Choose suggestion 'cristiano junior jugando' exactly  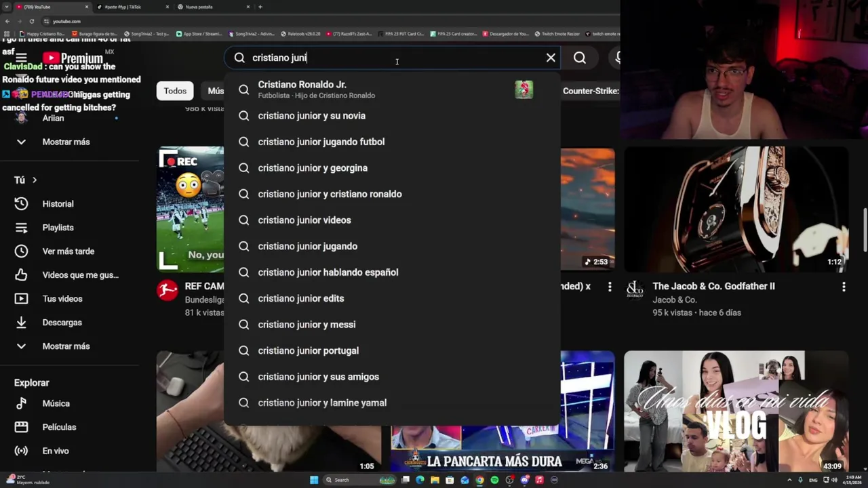392,246
